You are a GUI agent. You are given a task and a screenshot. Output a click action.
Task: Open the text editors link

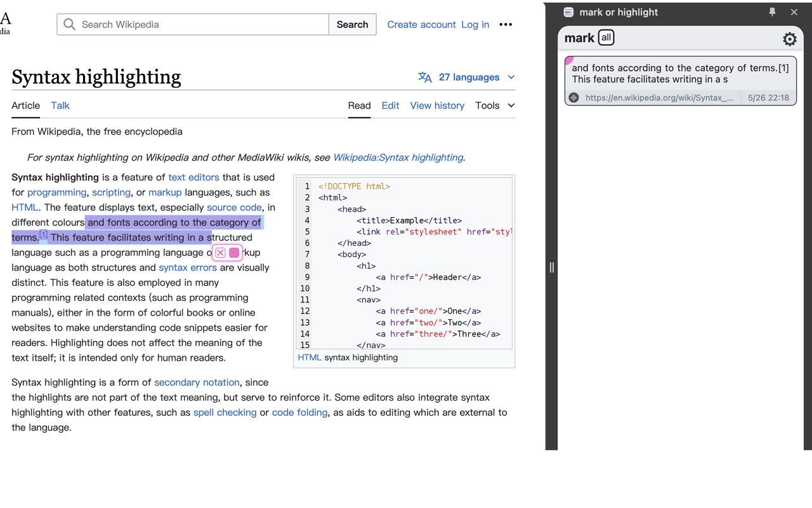(193, 177)
